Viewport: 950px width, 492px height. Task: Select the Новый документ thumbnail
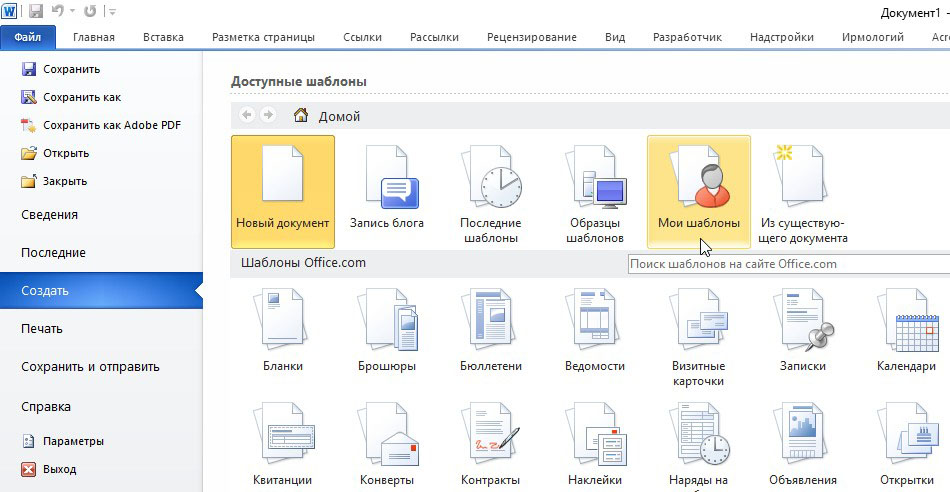tap(282, 190)
